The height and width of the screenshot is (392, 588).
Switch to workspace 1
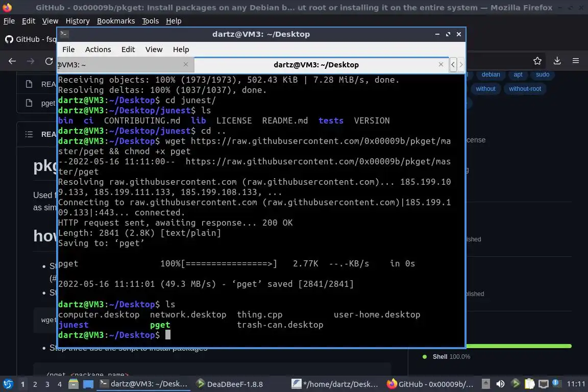pos(22,384)
